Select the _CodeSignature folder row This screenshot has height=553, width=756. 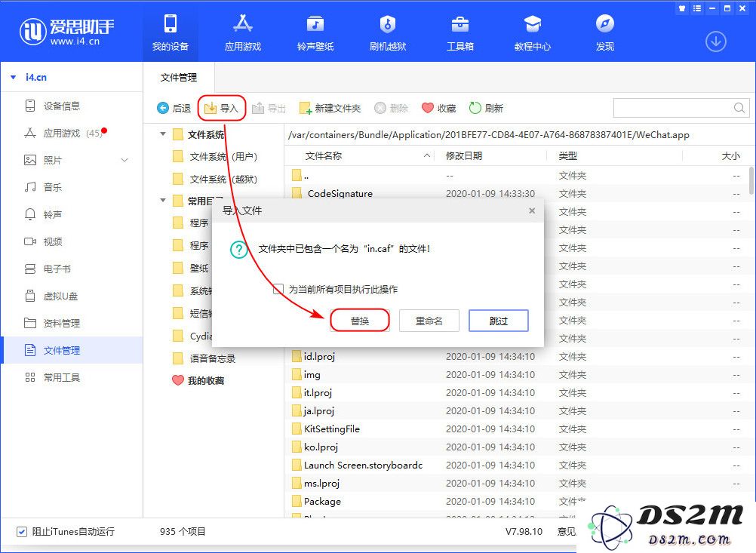pos(516,193)
